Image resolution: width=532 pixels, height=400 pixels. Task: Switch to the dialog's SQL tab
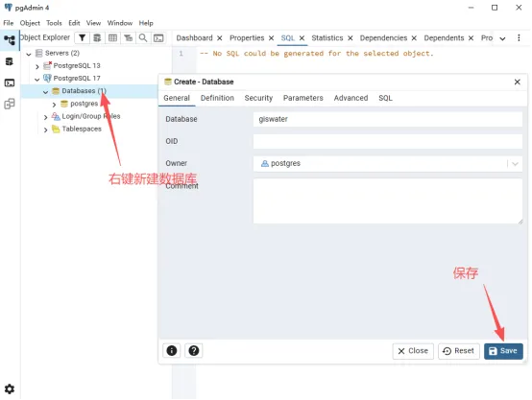[x=385, y=98]
